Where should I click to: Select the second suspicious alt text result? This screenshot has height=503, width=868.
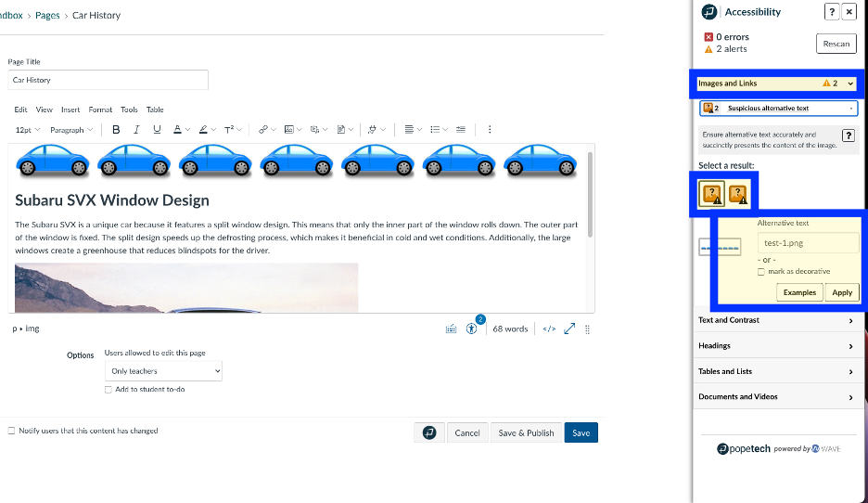click(738, 194)
